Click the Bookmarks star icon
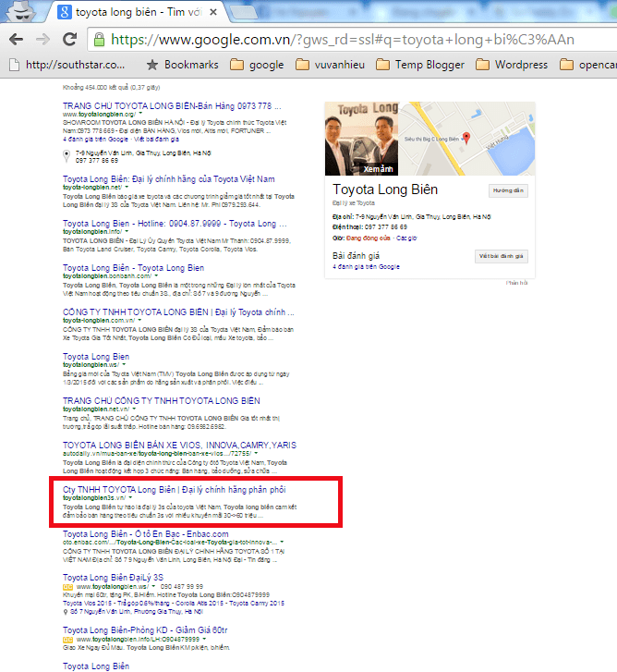 tap(152, 65)
